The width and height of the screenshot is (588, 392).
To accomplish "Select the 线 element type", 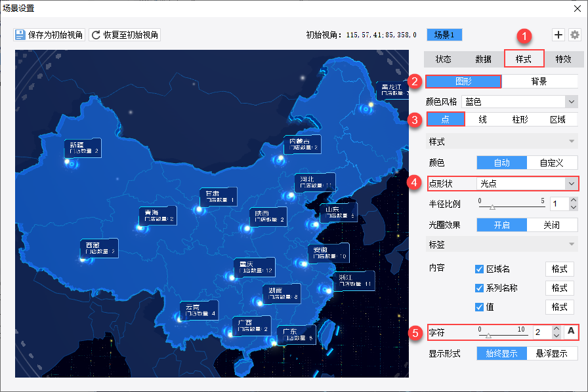I will pyautogui.click(x=482, y=119).
